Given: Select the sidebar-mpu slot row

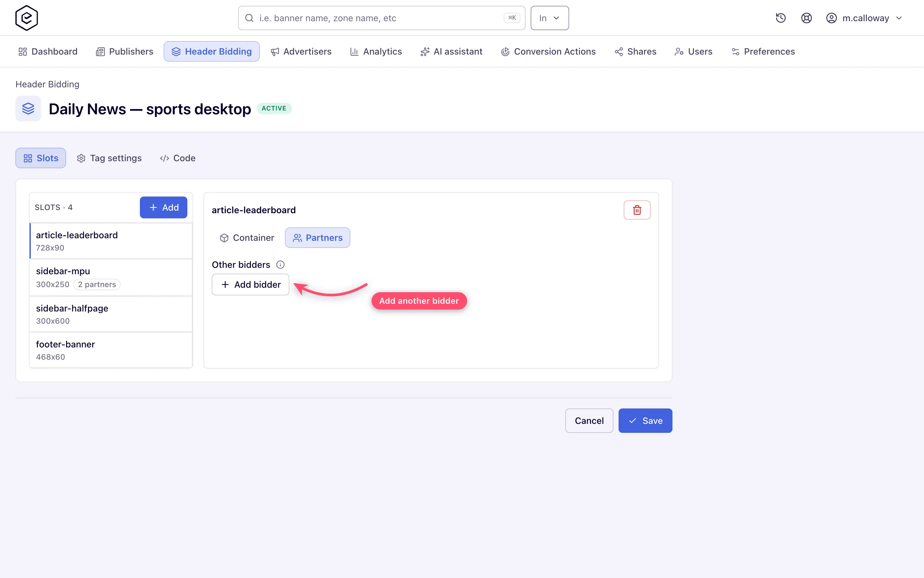Looking at the screenshot, I should coord(111,277).
